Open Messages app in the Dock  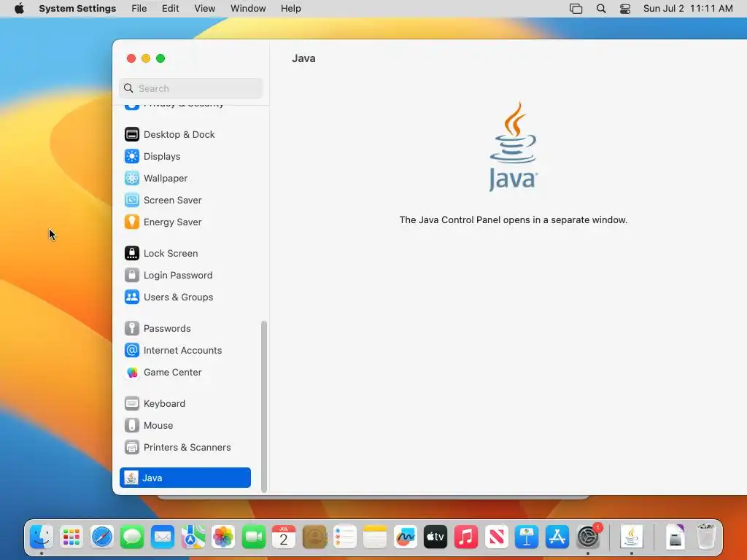[x=132, y=537]
